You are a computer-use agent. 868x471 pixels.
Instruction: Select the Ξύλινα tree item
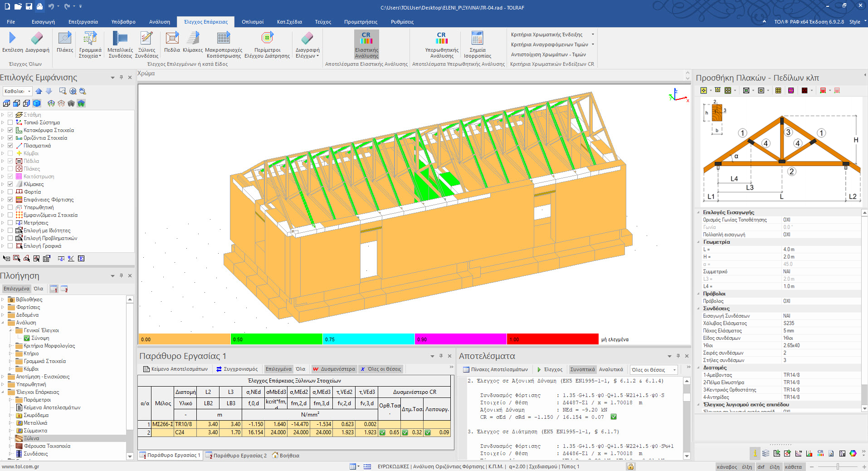31,438
